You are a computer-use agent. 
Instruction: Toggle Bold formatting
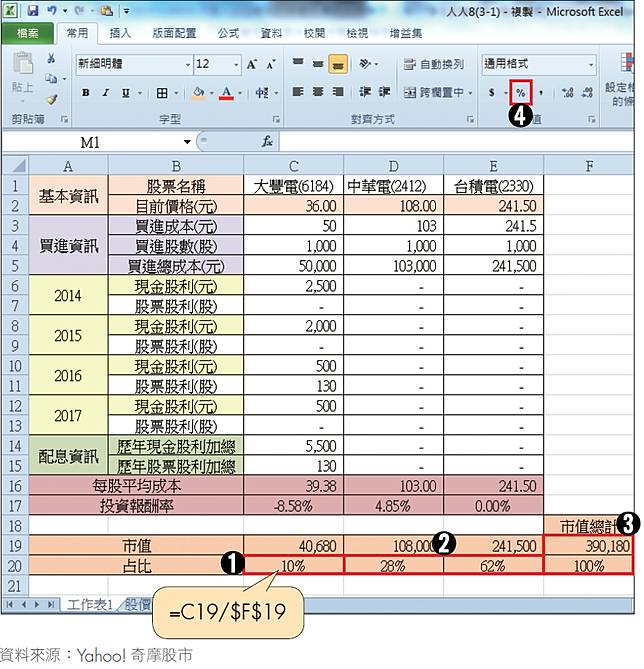[86, 93]
